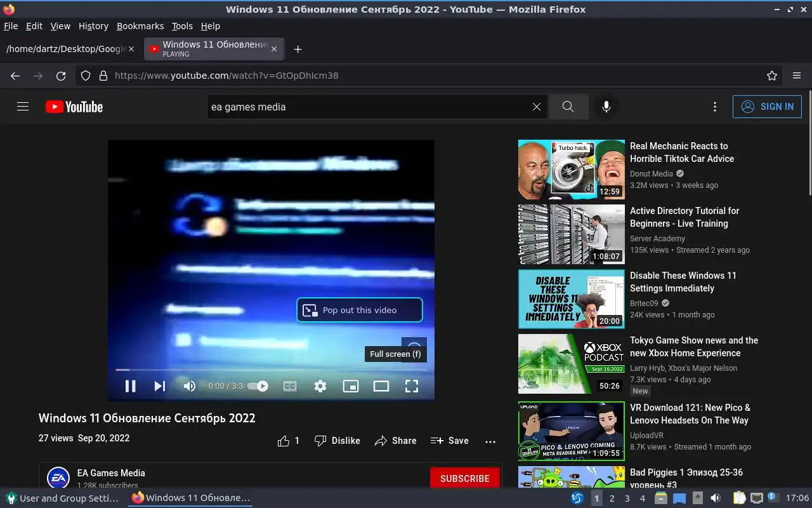Open EA Games Media channel name link

click(111, 473)
